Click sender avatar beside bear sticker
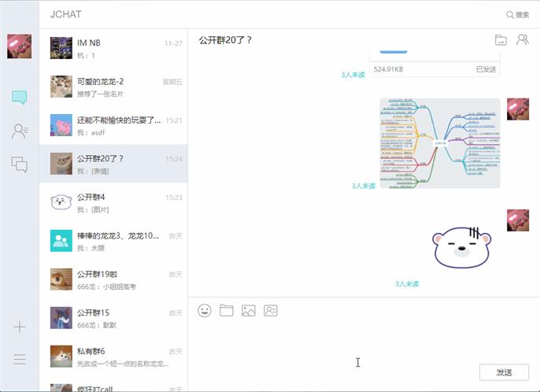Screen dimensions: 540x392 (x=518, y=220)
